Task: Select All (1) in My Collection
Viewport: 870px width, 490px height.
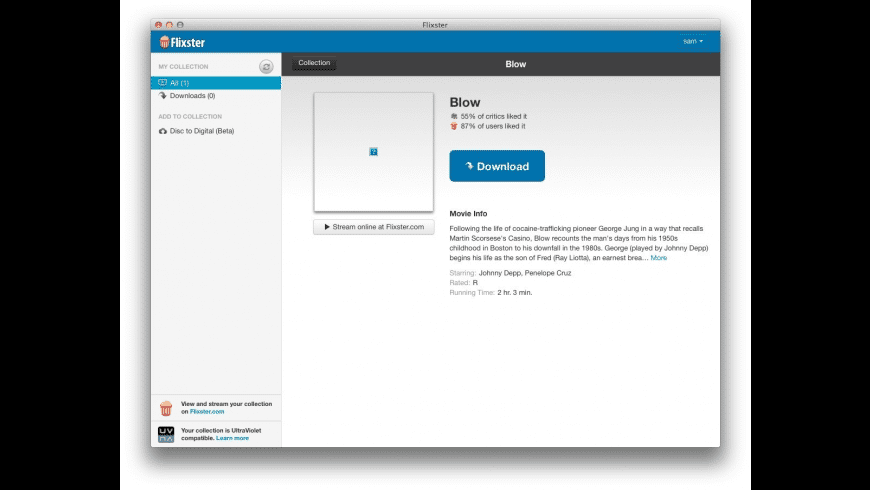Action: (216, 83)
